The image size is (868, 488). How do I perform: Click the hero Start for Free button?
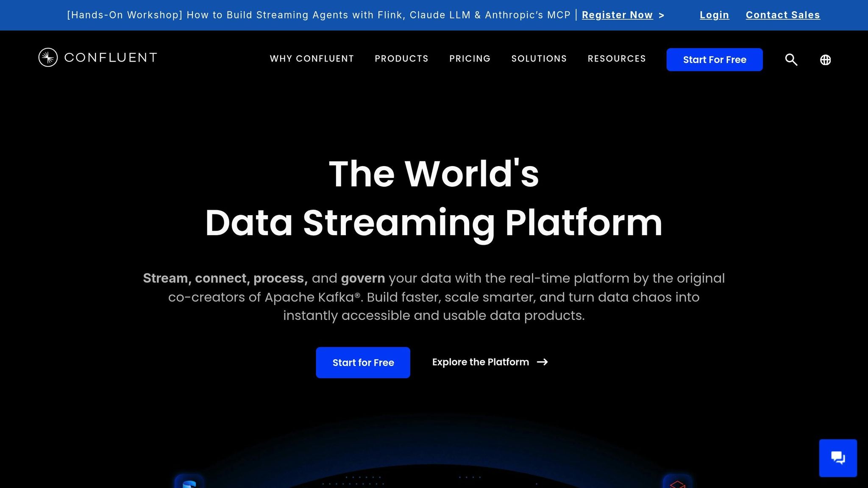pos(363,363)
